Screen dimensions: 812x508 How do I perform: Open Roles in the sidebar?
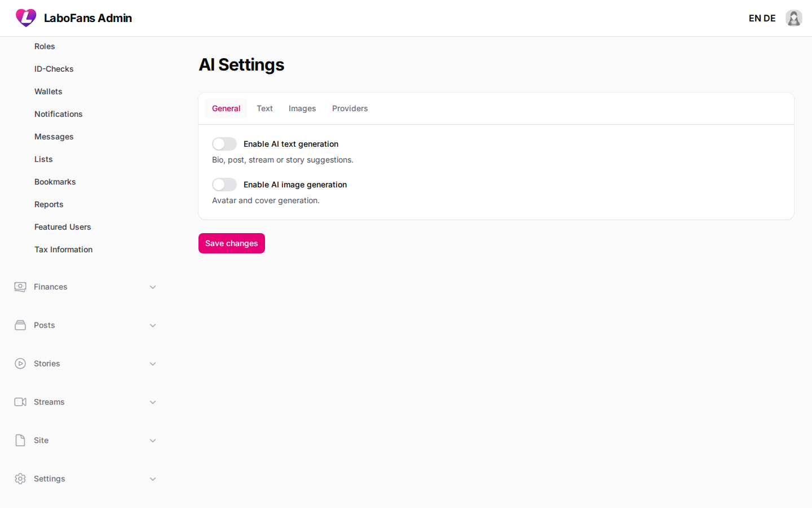(x=45, y=46)
